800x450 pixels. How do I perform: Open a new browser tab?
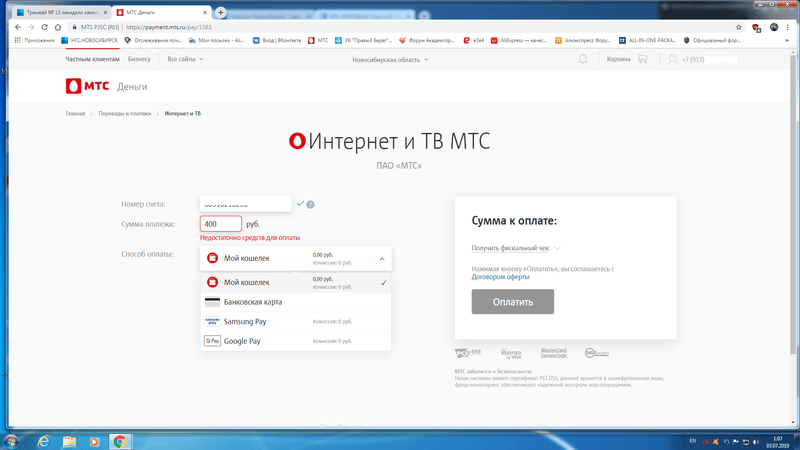[x=221, y=12]
